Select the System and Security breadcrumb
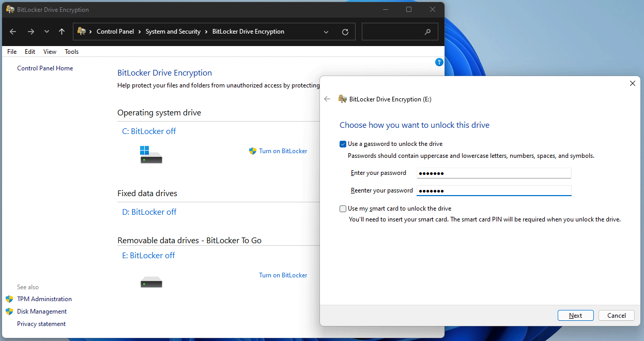This screenshot has height=341, width=644. 173,32
